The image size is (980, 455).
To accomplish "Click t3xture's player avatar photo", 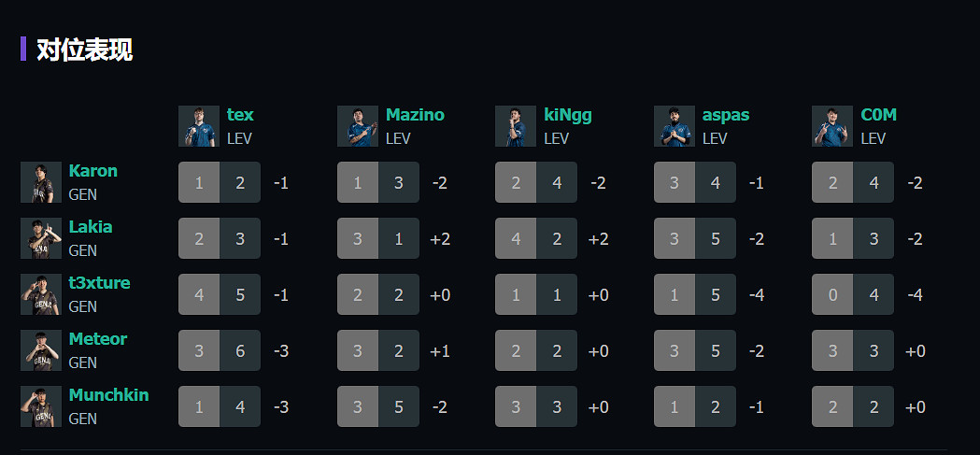I will pos(41,294).
